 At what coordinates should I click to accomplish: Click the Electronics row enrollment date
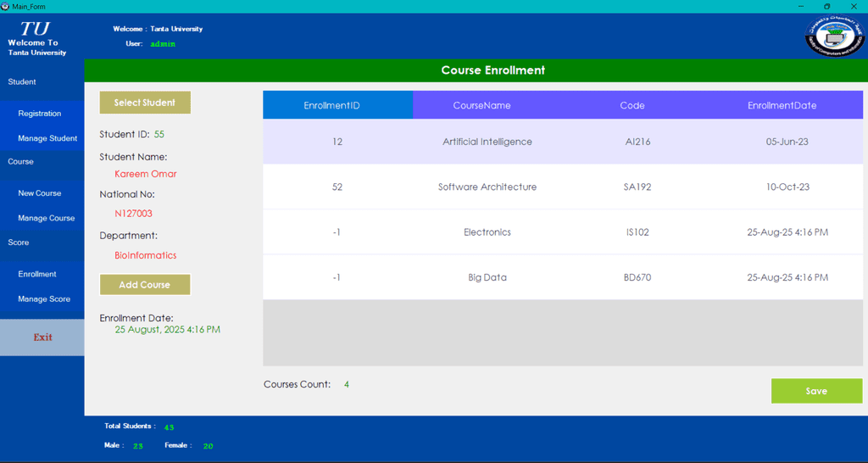pyautogui.click(x=787, y=232)
